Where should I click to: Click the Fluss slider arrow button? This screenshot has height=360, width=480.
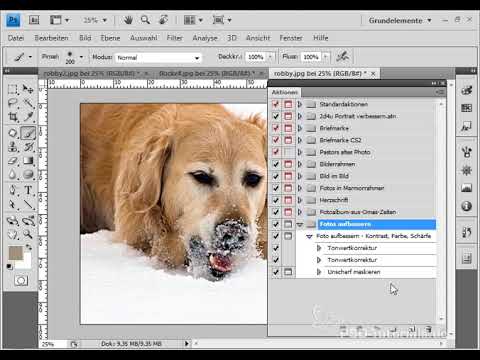pyautogui.click(x=325, y=57)
